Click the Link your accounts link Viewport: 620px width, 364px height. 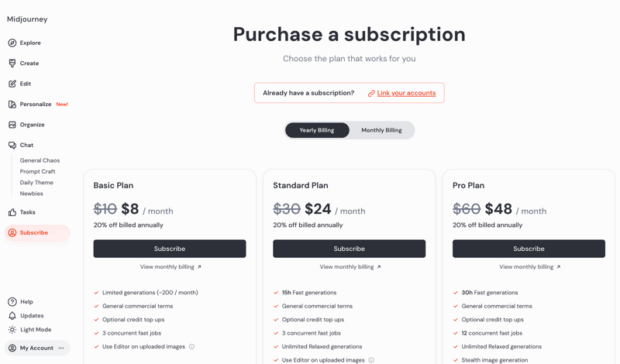click(x=406, y=93)
